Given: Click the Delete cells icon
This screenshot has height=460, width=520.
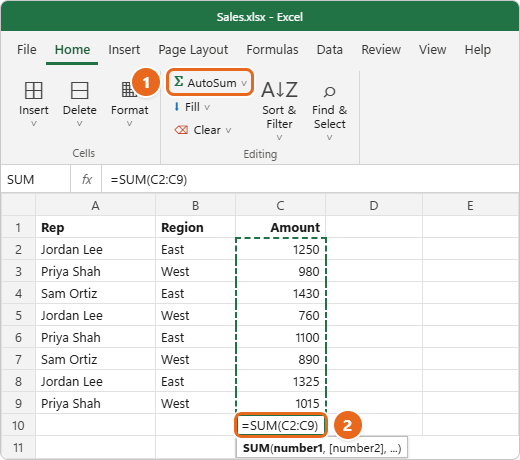Looking at the screenshot, I should 80,90.
